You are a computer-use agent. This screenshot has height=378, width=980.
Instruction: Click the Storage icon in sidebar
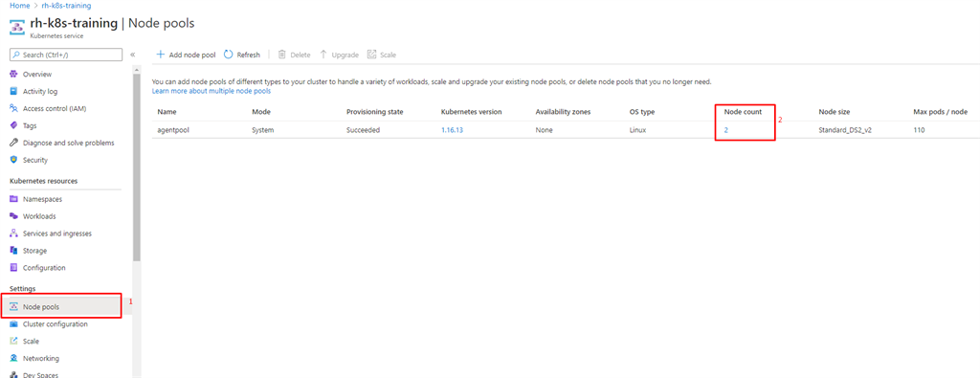(x=13, y=251)
